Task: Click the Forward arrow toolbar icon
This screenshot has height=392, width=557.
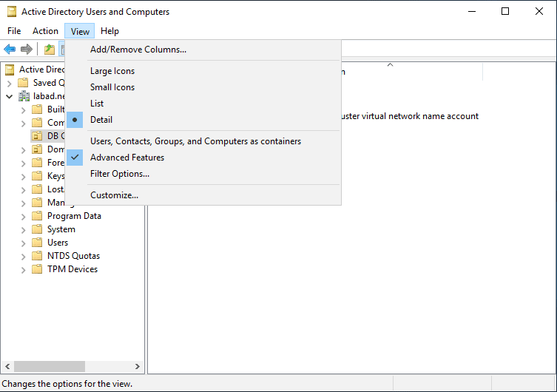Action: pyautogui.click(x=27, y=50)
